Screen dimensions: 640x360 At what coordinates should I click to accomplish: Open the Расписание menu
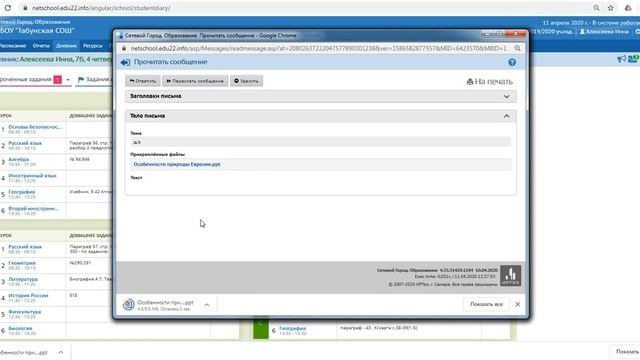pyautogui.click(x=12, y=46)
